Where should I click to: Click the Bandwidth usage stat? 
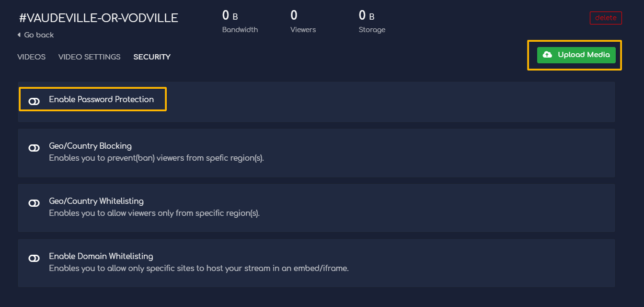click(240, 22)
